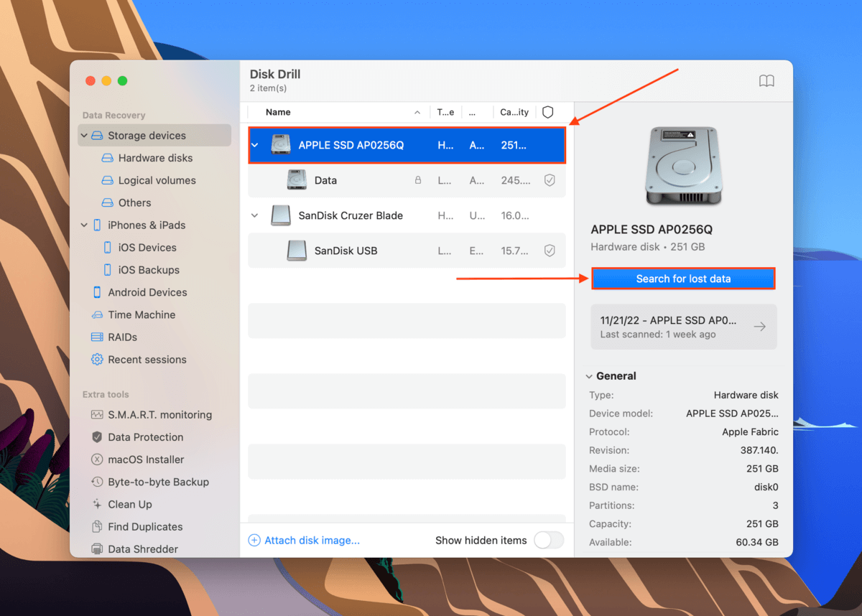862x616 pixels.
Task: Click the shield icon in SanDisk USB row
Action: [550, 251]
